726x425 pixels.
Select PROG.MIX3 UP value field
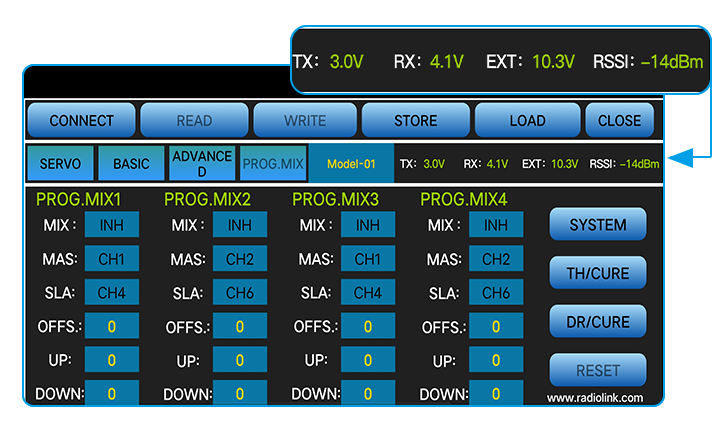pyautogui.click(x=368, y=360)
